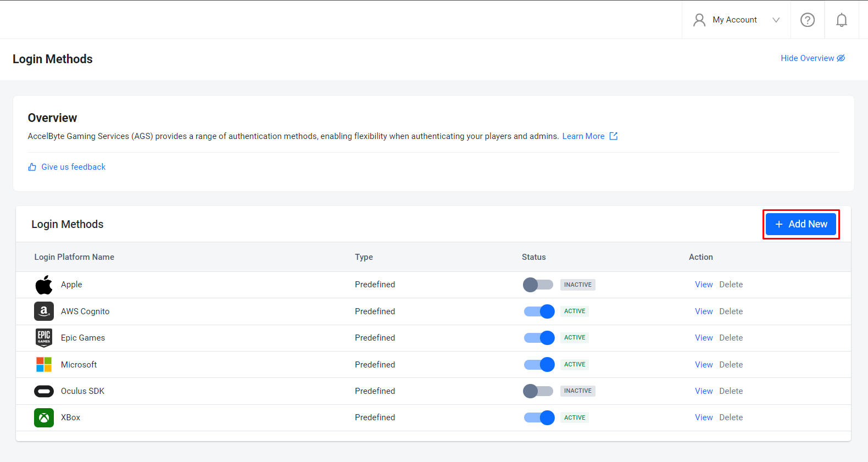Click the Type column header
The image size is (868, 462).
pos(364,257)
